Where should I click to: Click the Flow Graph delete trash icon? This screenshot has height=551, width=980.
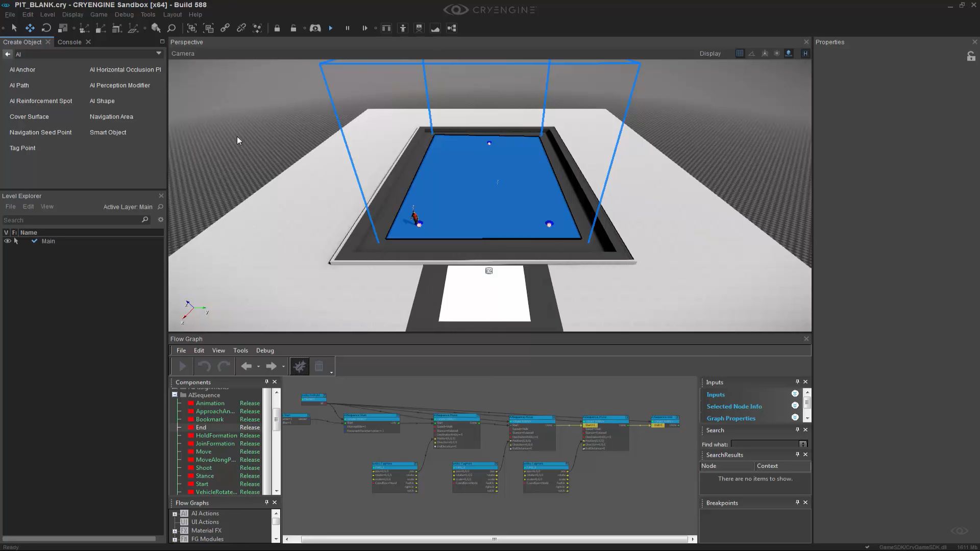319,366
